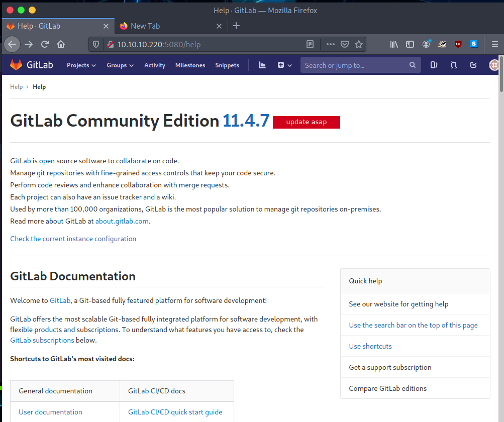Open Milestones in the navbar

coord(190,65)
